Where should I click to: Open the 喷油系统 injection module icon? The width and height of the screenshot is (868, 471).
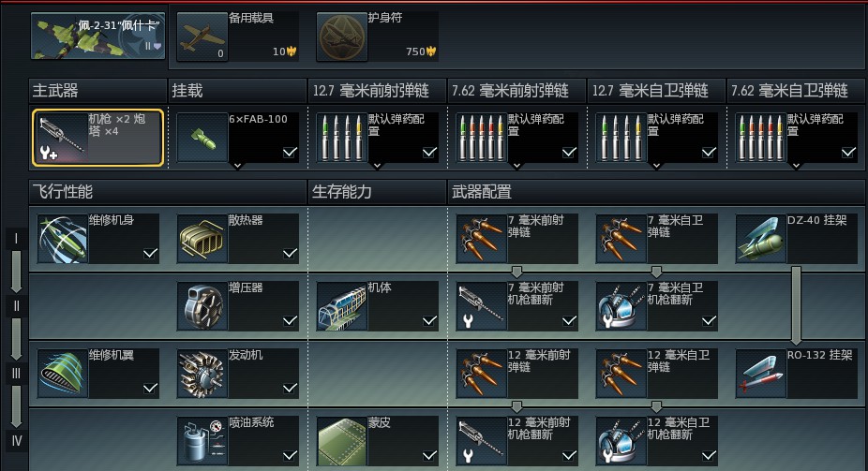(202, 441)
